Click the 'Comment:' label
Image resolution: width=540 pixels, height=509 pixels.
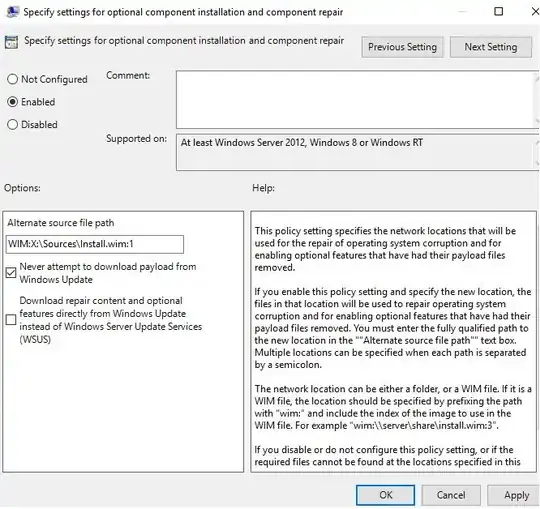tap(128, 75)
